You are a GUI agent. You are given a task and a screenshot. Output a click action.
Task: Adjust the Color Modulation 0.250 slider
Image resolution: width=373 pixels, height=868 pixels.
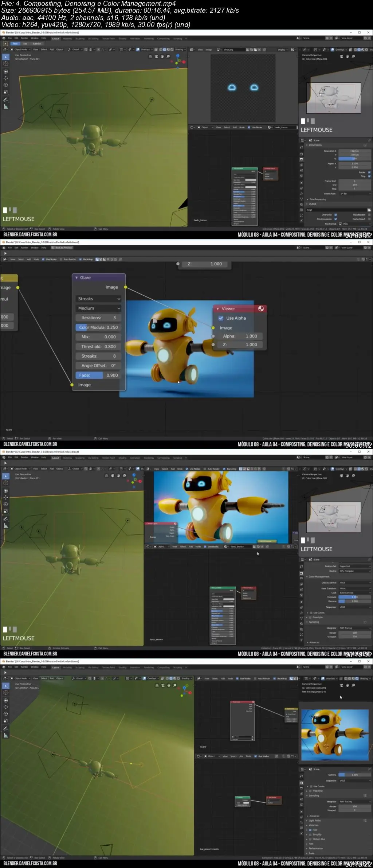tap(98, 327)
